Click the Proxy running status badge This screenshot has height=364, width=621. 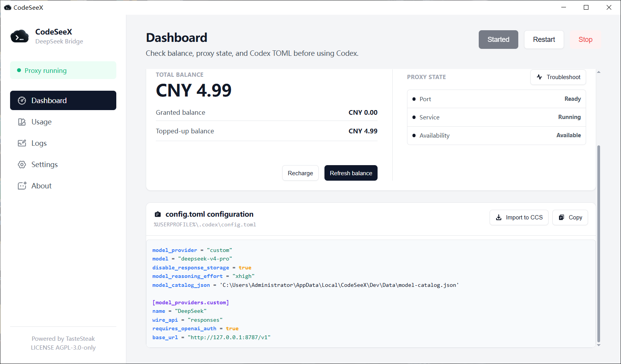tap(63, 70)
